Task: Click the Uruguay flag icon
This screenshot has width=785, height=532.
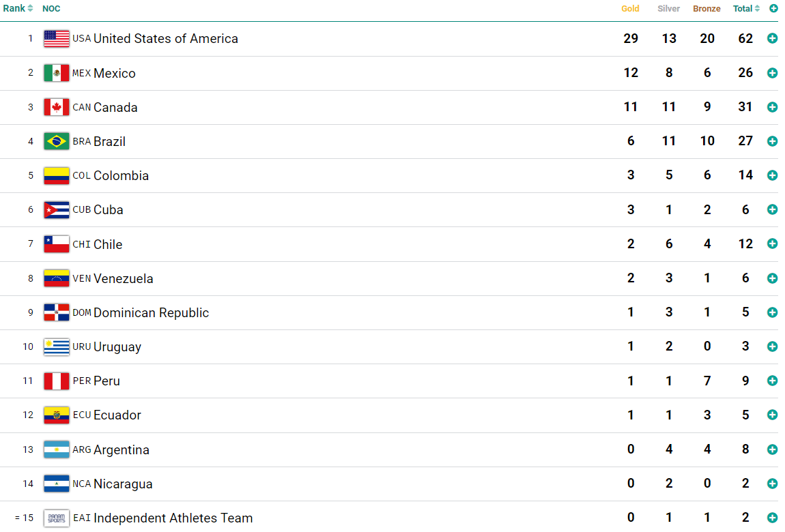Action: point(57,346)
